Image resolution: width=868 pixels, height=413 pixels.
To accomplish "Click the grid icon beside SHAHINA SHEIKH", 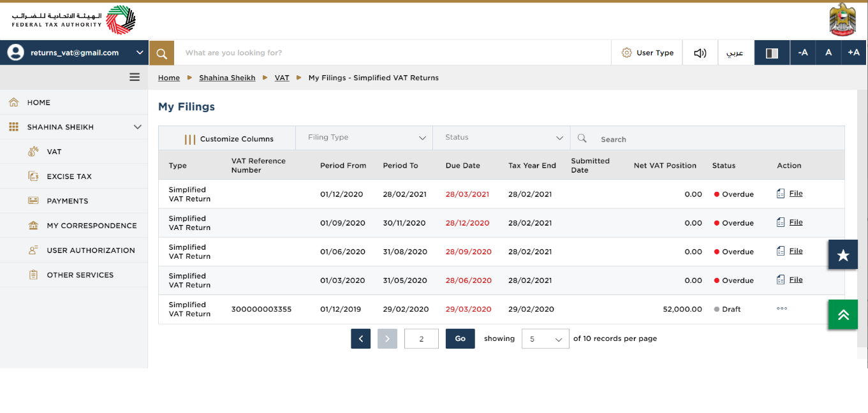I will 13,127.
